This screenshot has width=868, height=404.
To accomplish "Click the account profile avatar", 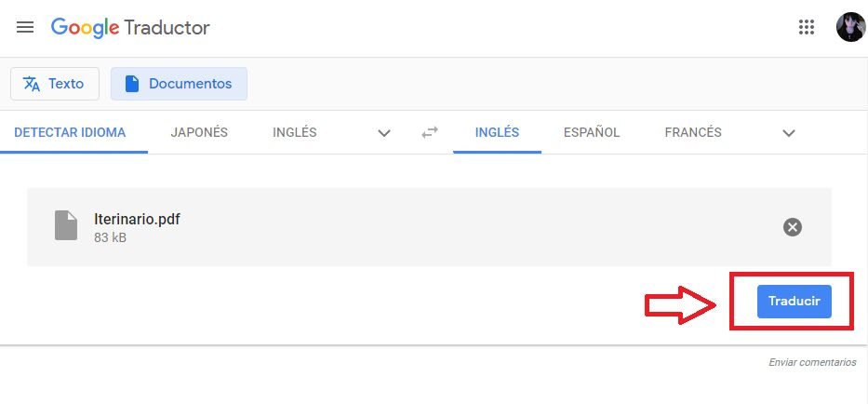I will point(850,27).
